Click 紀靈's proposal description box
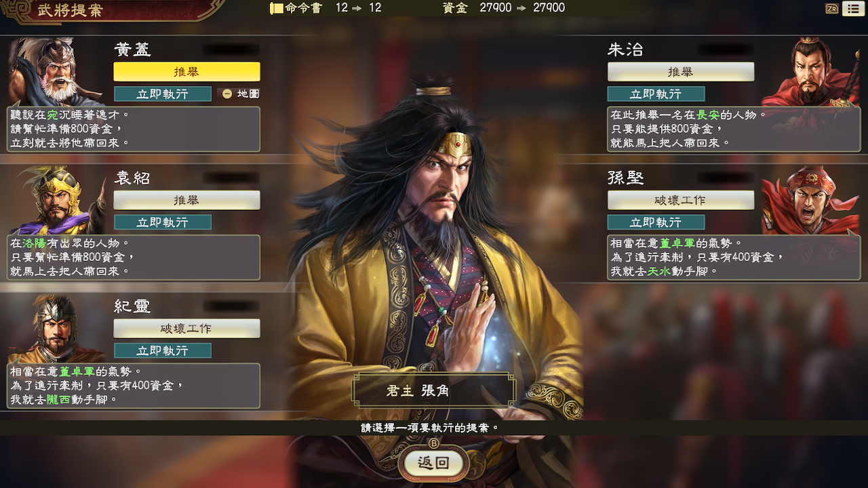868x488 pixels. point(134,386)
